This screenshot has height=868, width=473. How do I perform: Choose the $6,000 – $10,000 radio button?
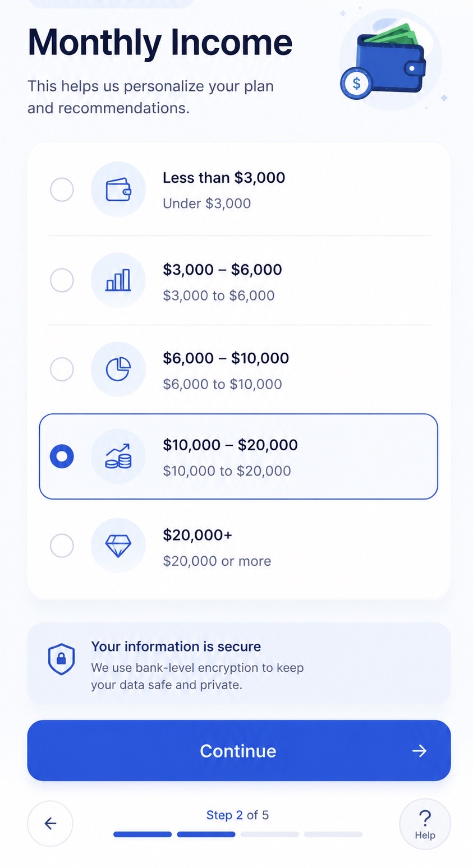pyautogui.click(x=62, y=369)
